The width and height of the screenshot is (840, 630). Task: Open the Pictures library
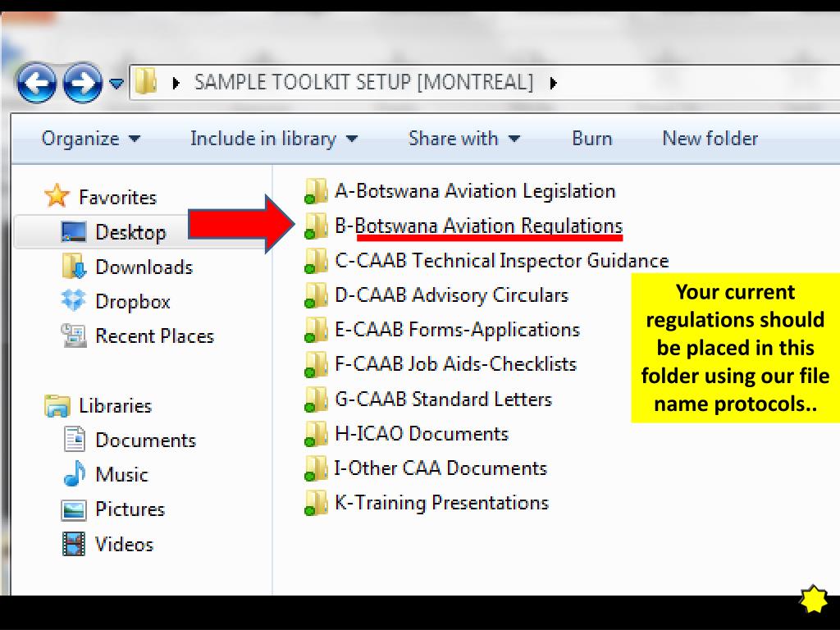click(130, 509)
